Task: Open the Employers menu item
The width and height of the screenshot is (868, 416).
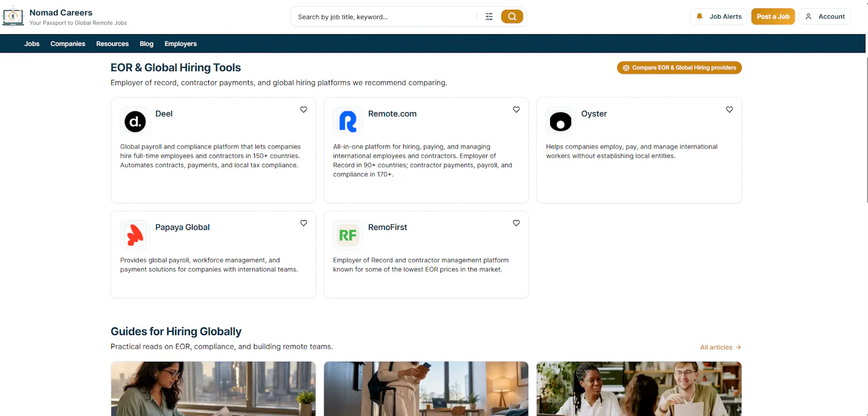Action: (x=181, y=44)
